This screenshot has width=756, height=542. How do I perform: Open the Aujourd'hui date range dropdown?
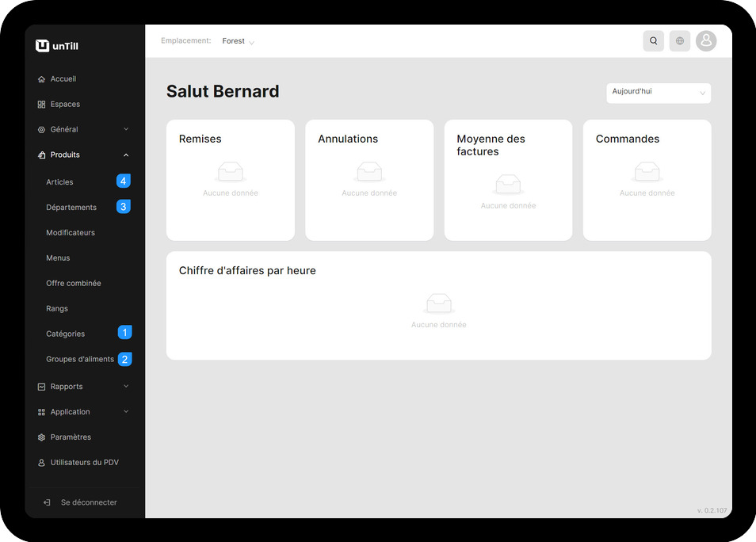click(x=658, y=93)
